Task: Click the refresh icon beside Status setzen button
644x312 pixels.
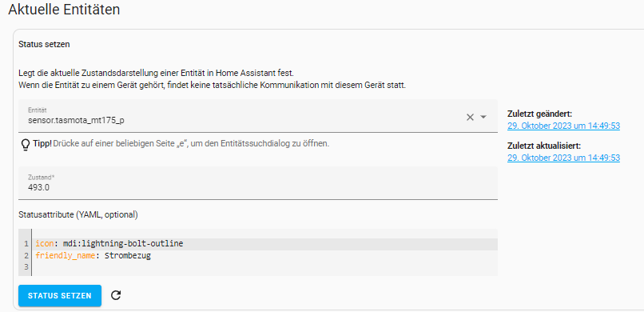Action: (x=116, y=295)
